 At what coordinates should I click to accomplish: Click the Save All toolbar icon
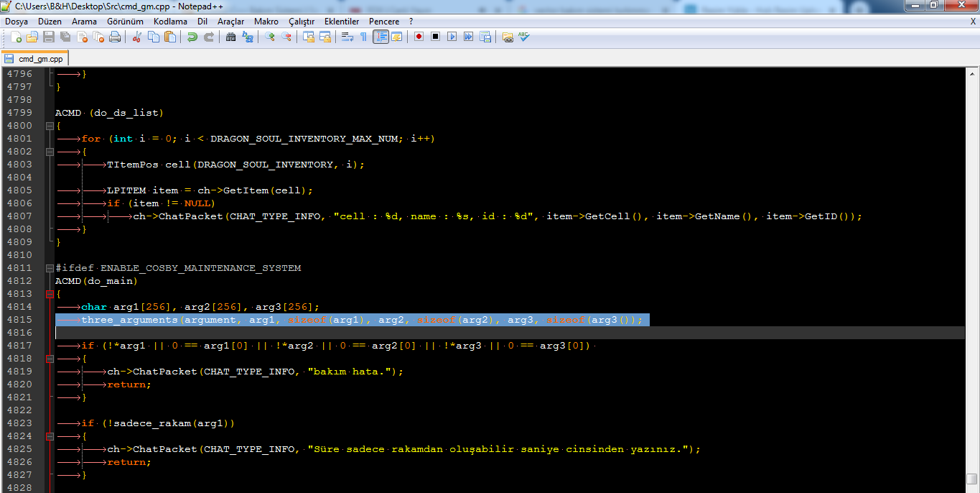click(65, 37)
